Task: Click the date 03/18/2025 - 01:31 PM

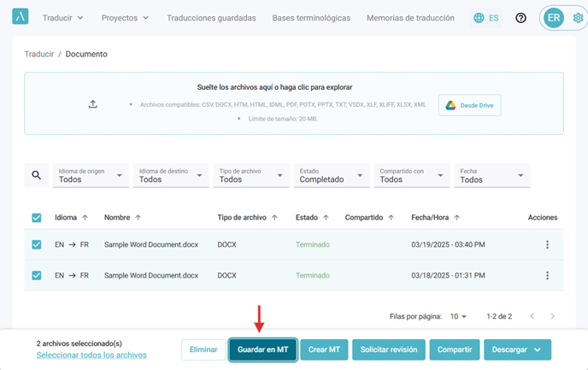Action: [x=448, y=275]
